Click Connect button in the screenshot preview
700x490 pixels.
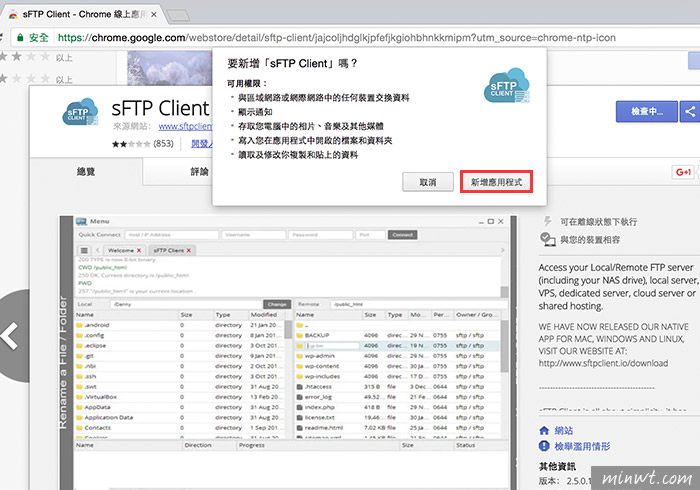tap(402, 235)
